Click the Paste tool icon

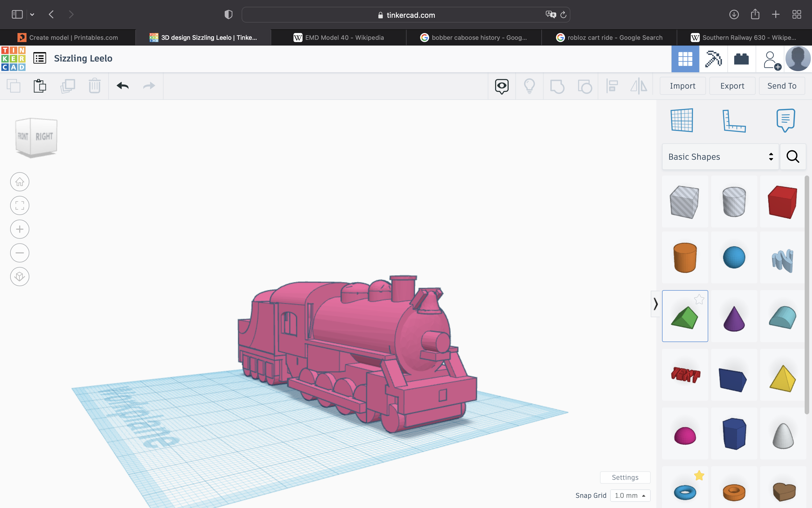tap(39, 86)
